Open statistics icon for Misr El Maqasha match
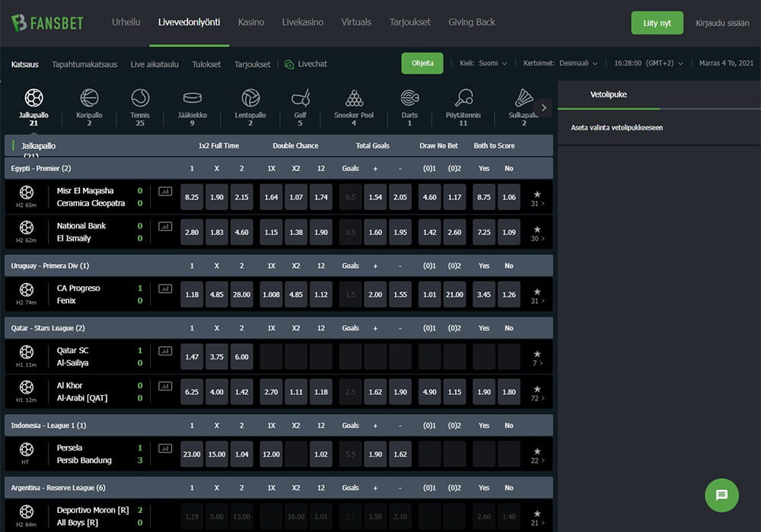 point(165,191)
